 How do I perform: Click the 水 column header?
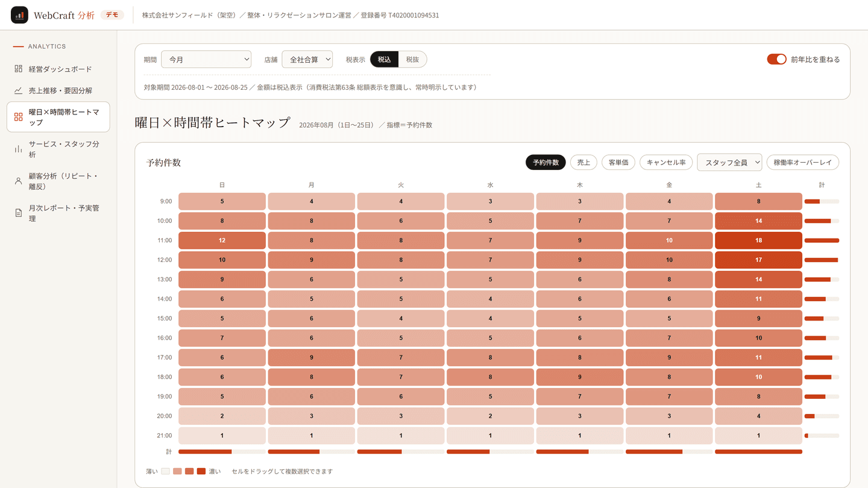490,185
